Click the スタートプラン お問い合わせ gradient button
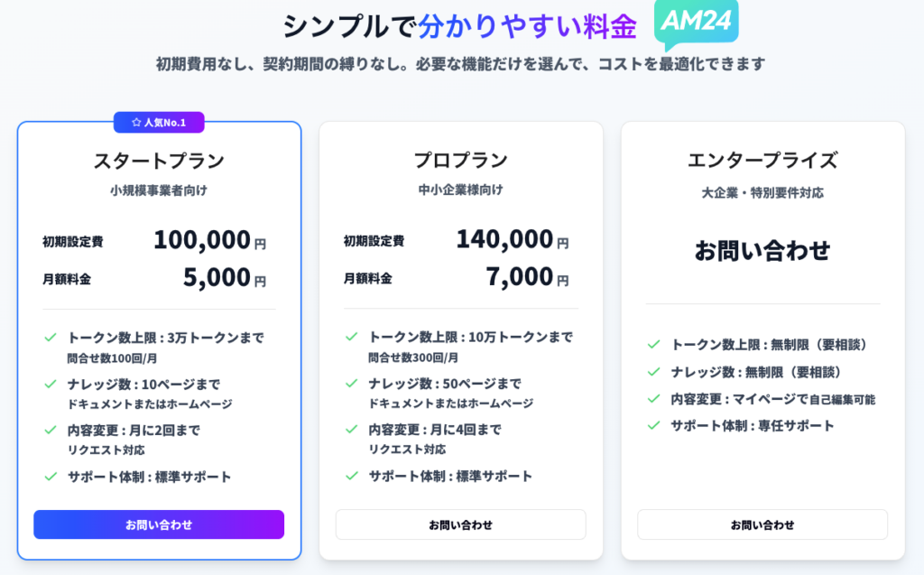 tap(159, 524)
